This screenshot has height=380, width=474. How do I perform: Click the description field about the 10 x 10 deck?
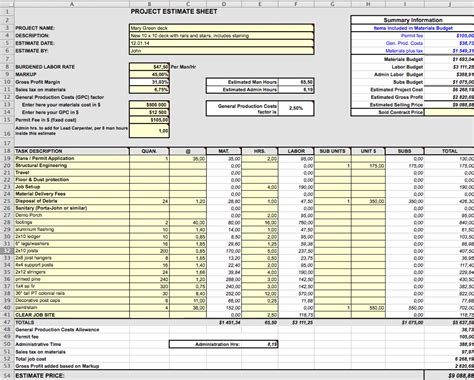pyautogui.click(x=221, y=36)
